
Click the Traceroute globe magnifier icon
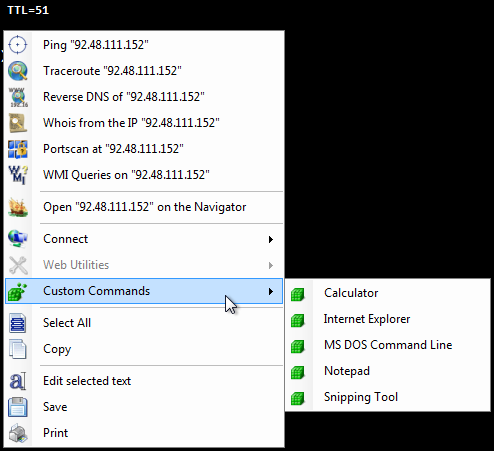tap(18, 71)
